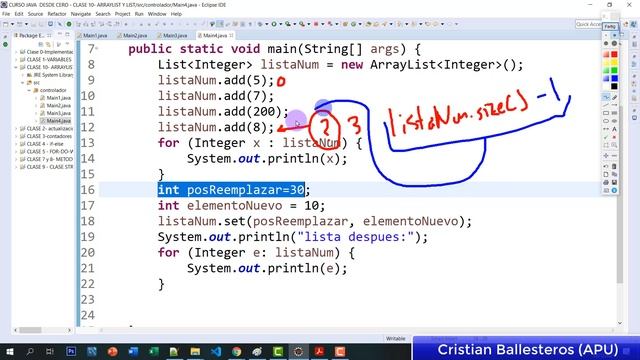This screenshot has width=640, height=360.
Task: Open the File menu
Action: pyautogui.click(x=6, y=14)
